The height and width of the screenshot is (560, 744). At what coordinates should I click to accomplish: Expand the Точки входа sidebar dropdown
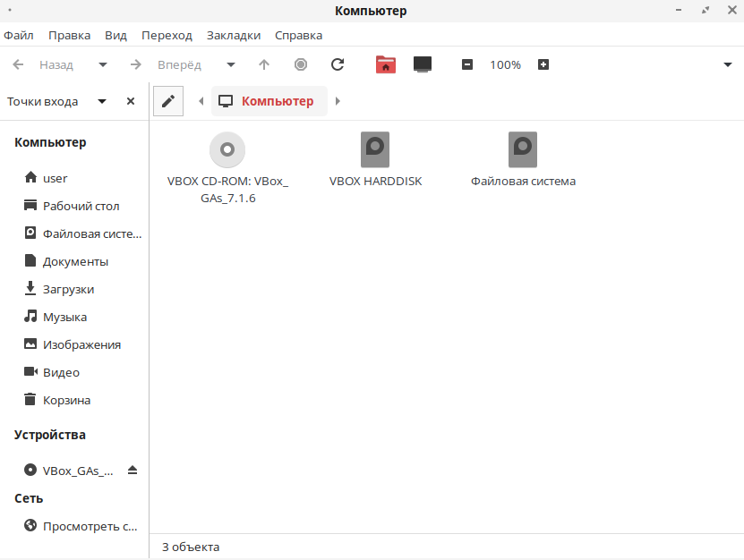(x=102, y=101)
